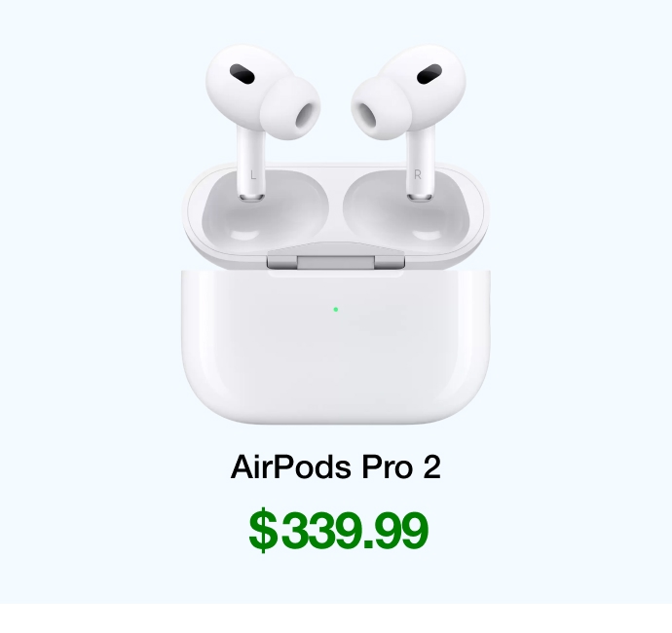Click the number 2 in product title

pyautogui.click(x=432, y=466)
